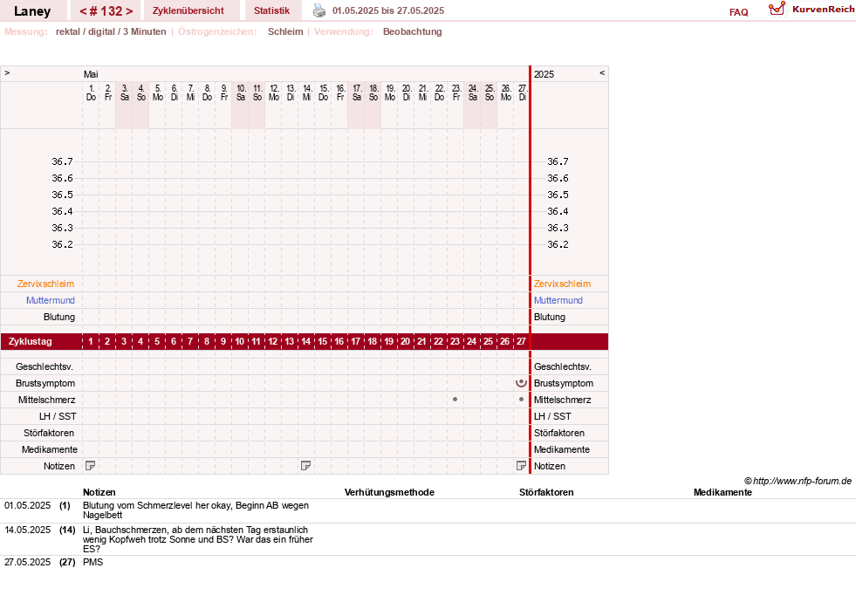Click left 'Störfaktoren' row label
856x616 pixels.
[49, 433]
